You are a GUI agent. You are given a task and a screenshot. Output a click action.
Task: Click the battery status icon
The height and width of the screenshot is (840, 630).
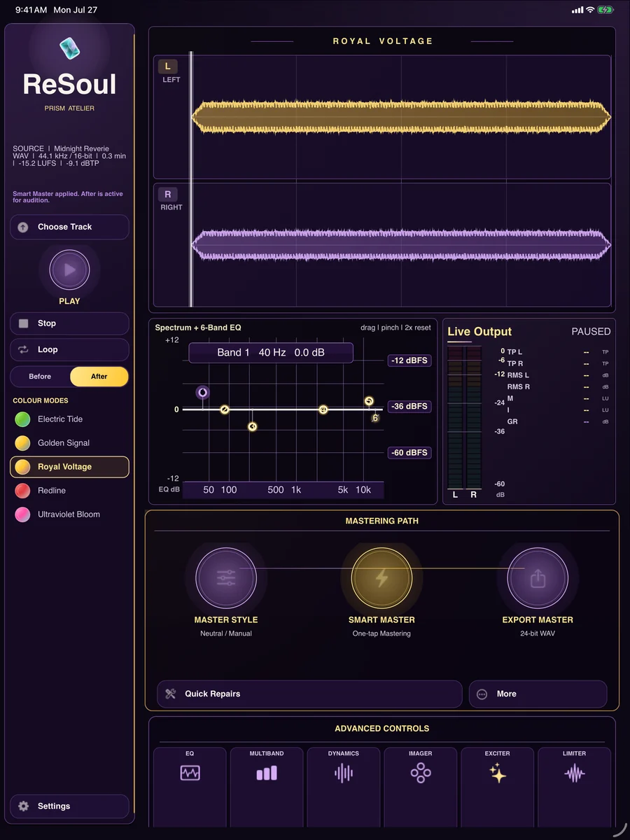(x=605, y=10)
